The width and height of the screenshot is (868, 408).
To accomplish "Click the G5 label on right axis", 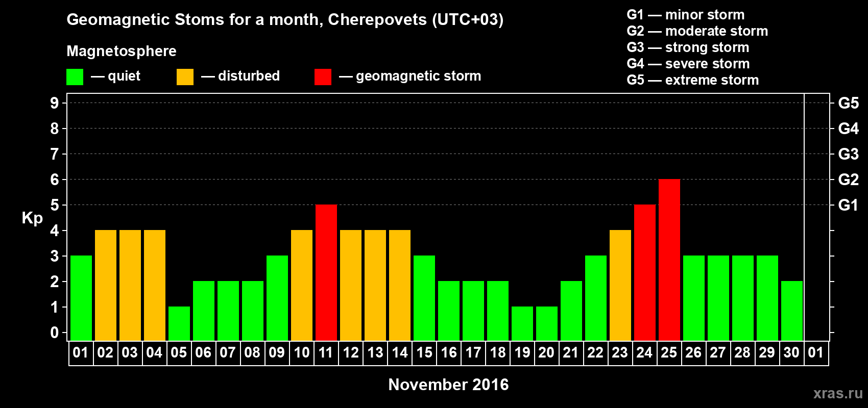I will tap(849, 103).
